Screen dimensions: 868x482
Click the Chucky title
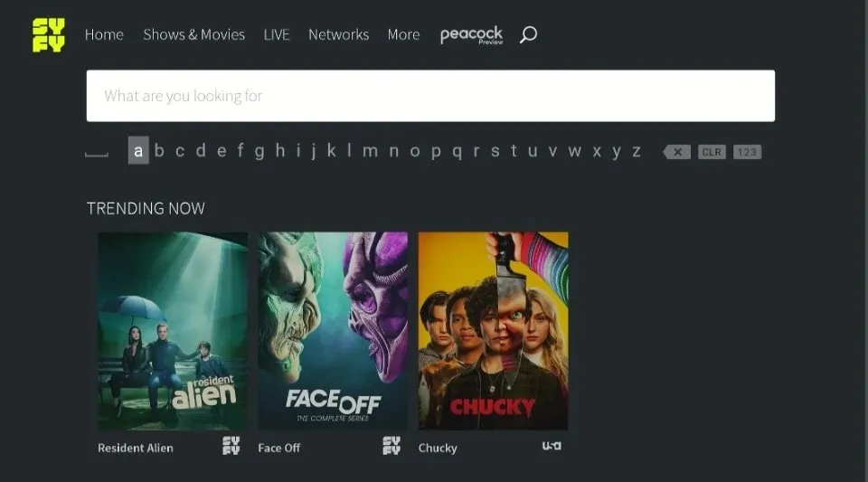(x=438, y=448)
